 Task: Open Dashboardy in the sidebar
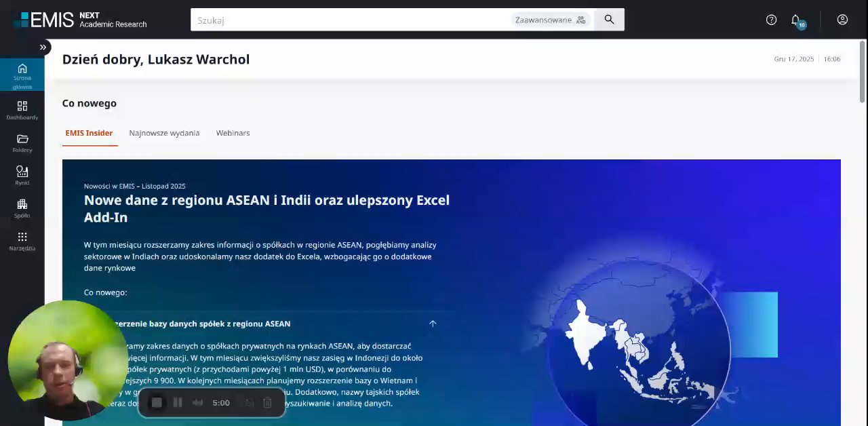(x=22, y=110)
